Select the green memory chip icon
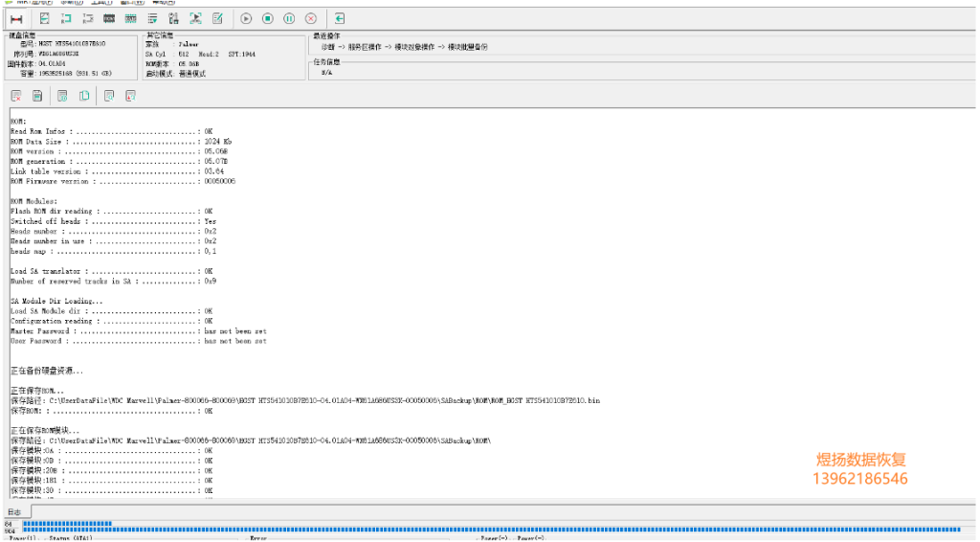The height and width of the screenshot is (542, 980). [x=130, y=19]
